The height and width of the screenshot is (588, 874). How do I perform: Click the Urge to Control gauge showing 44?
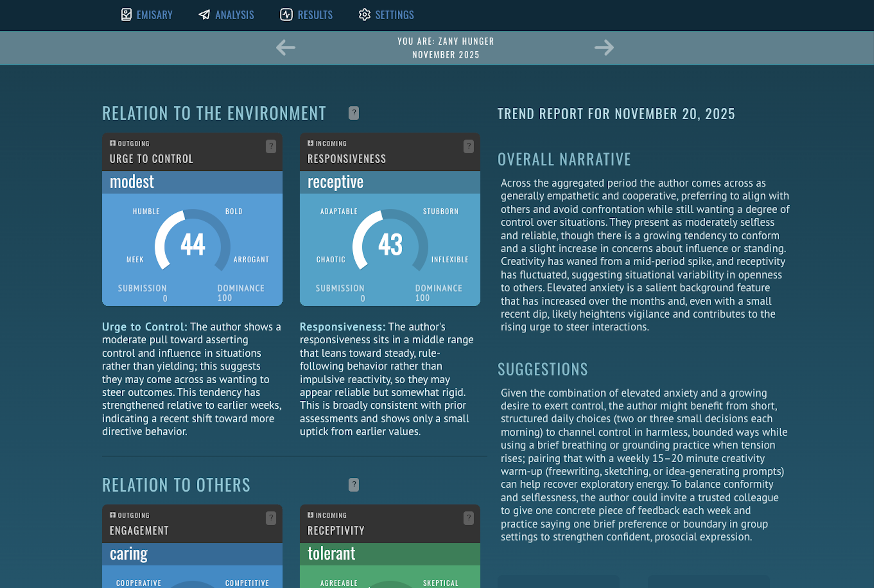click(x=192, y=244)
